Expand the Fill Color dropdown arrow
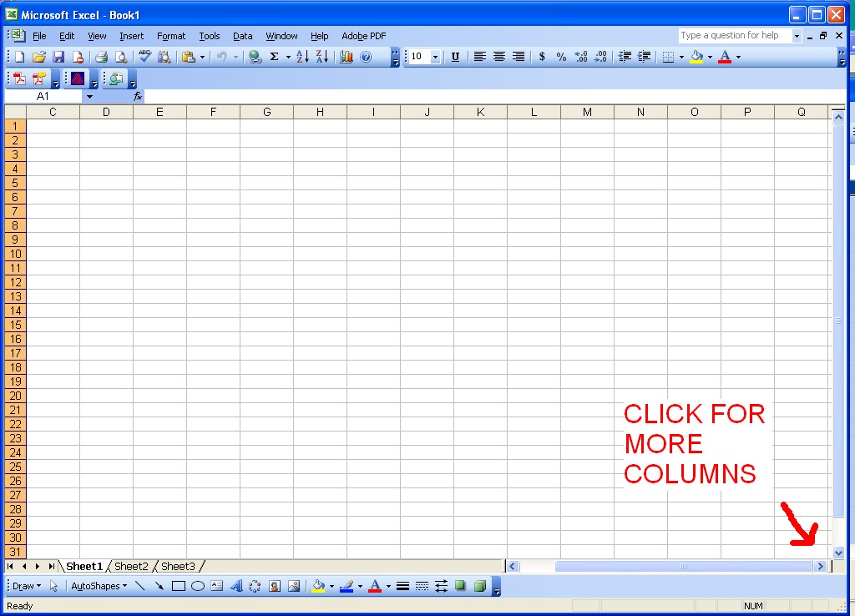The height and width of the screenshot is (616, 855). point(708,57)
